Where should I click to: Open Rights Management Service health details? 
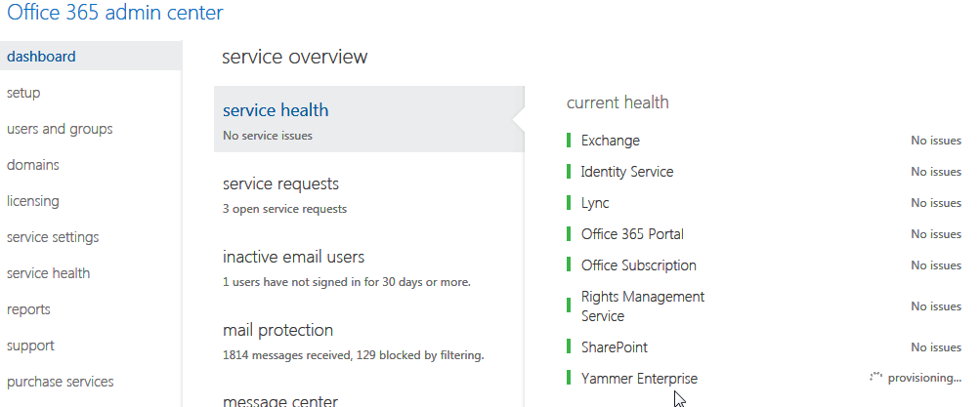click(642, 306)
